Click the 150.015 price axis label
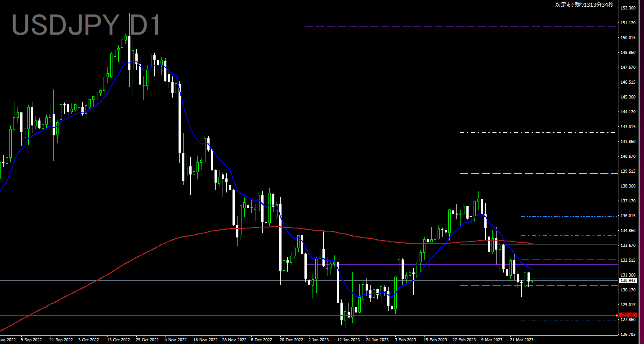The image size is (644, 344). click(x=628, y=38)
